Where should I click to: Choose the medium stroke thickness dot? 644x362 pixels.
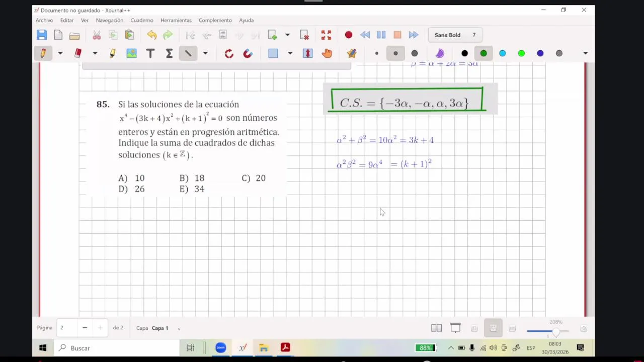395,53
